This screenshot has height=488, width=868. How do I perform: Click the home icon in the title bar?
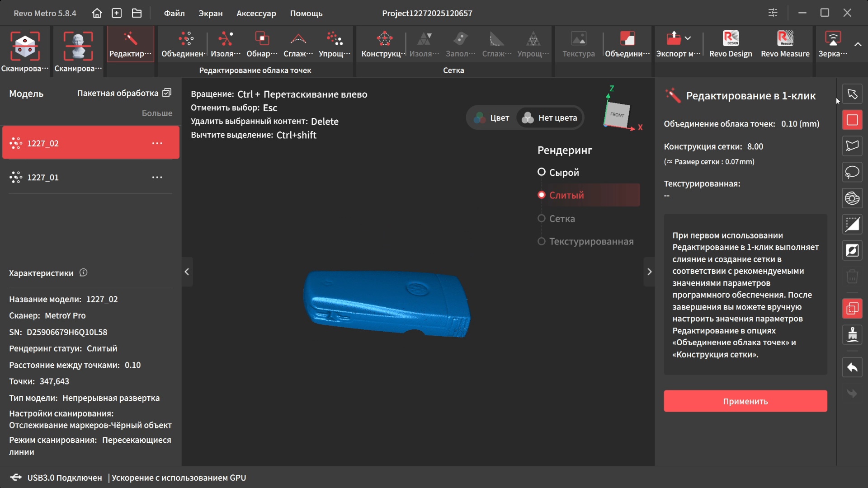[97, 13]
